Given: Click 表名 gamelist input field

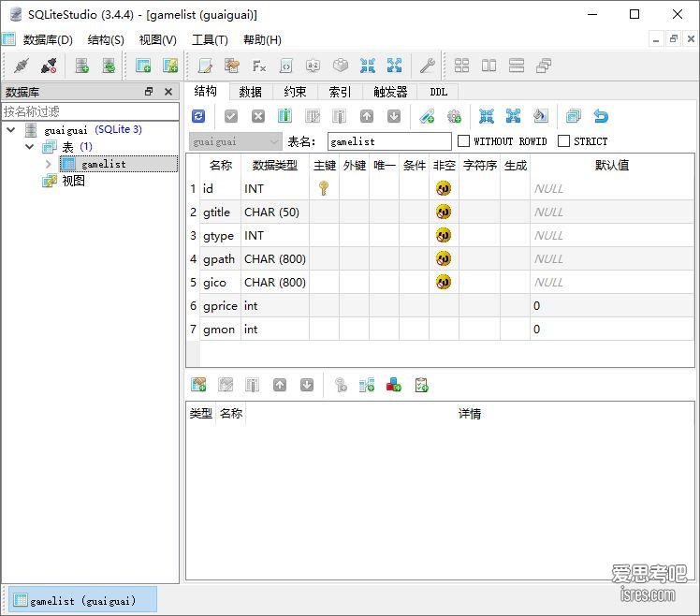Looking at the screenshot, I should click(x=389, y=141).
